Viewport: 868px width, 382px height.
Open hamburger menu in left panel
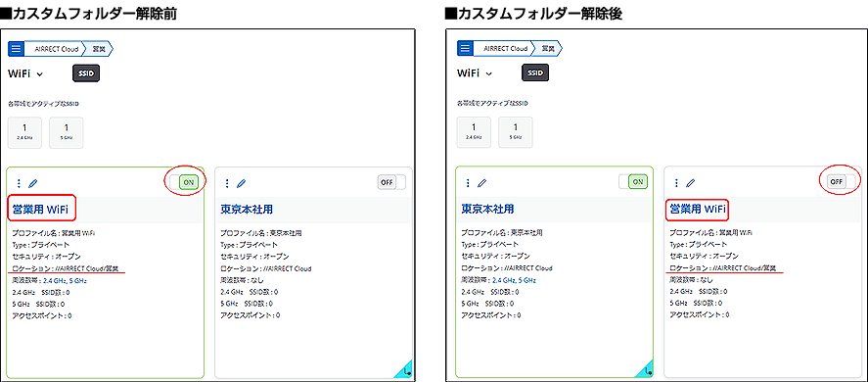click(16, 49)
